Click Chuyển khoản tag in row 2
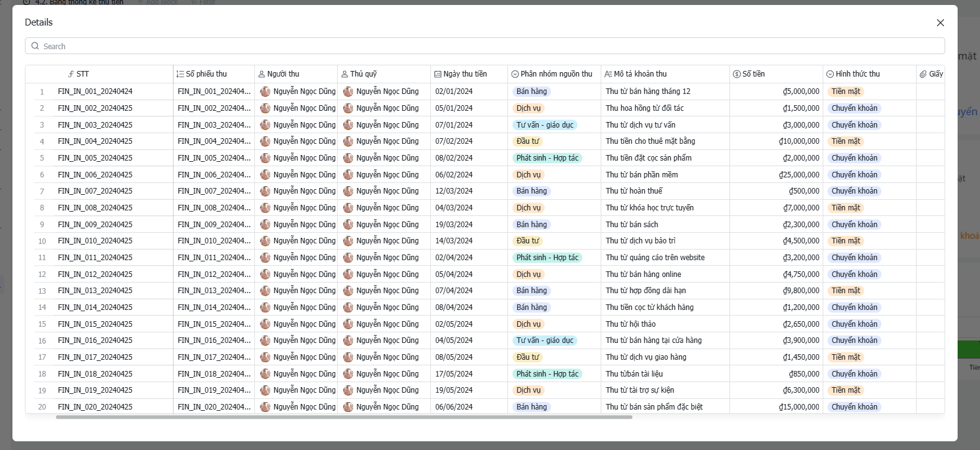Screen dimensions: 980x450 (x=854, y=108)
